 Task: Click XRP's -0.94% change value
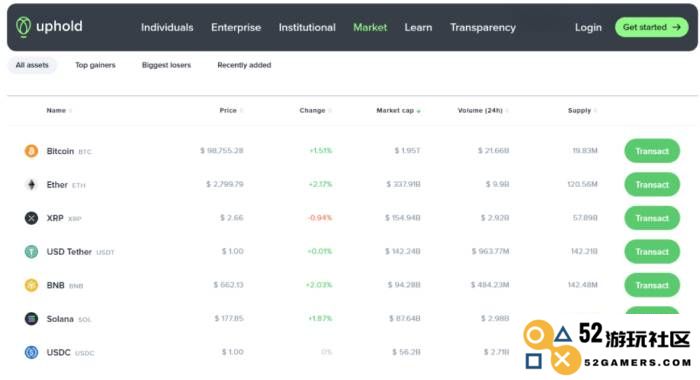(320, 217)
